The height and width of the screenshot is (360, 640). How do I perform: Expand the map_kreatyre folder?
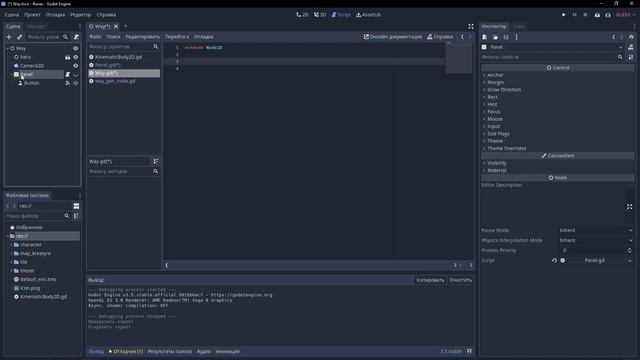(x=11, y=253)
